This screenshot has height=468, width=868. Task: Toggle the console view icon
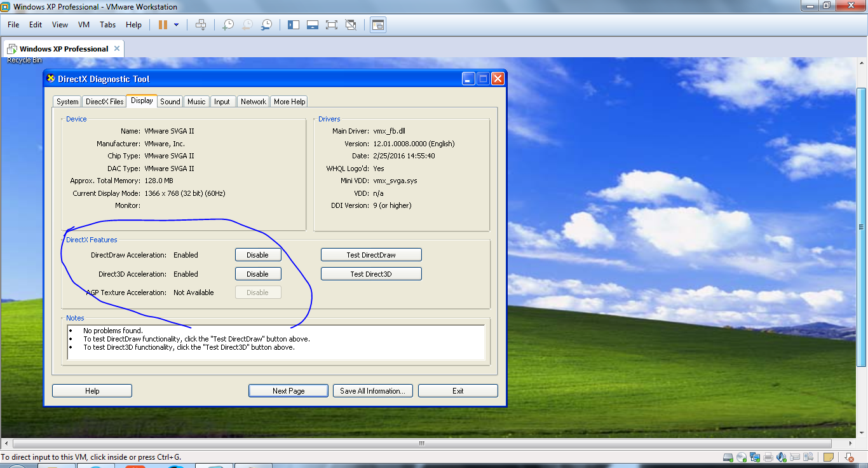click(x=378, y=25)
